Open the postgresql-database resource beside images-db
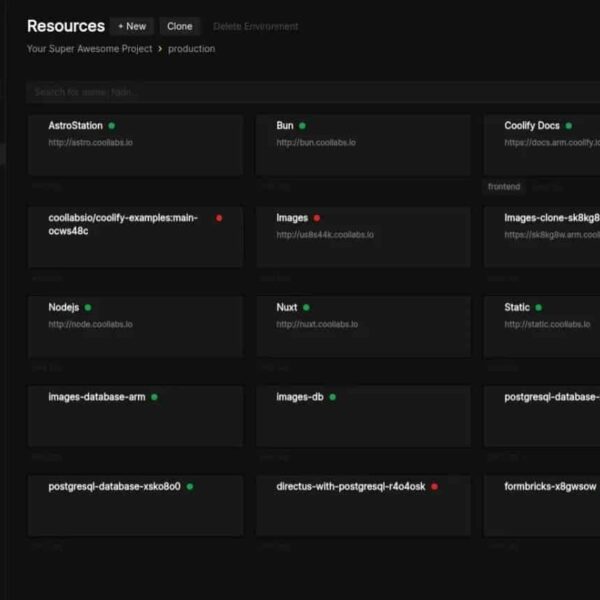This screenshot has height=600, width=600. [552, 397]
